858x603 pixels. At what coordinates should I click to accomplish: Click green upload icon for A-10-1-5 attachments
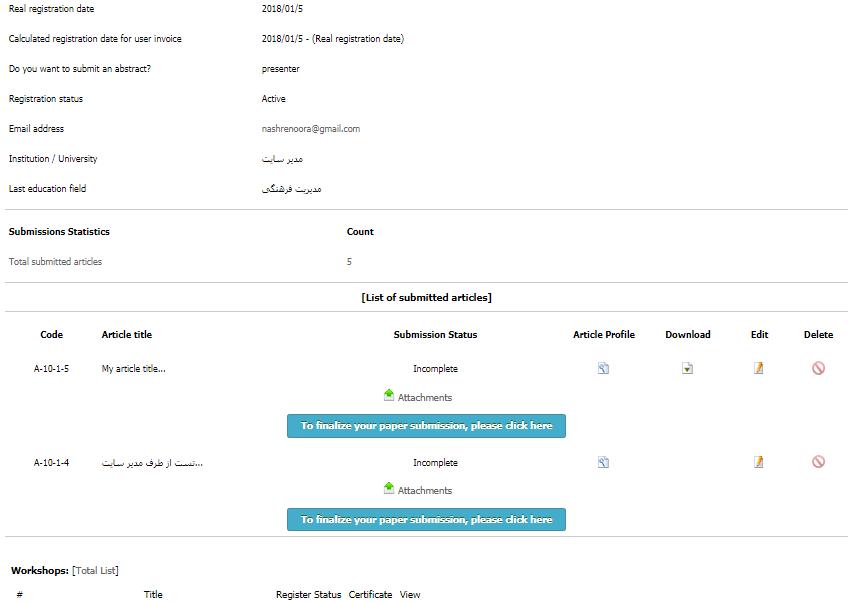(389, 396)
